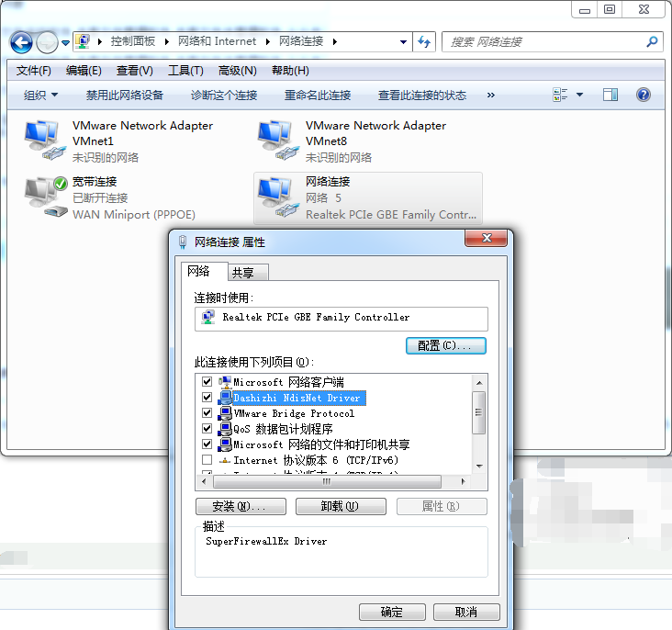Toggle the Microsoft 网络客户端 checkbox
The width and height of the screenshot is (672, 630).
point(207,382)
